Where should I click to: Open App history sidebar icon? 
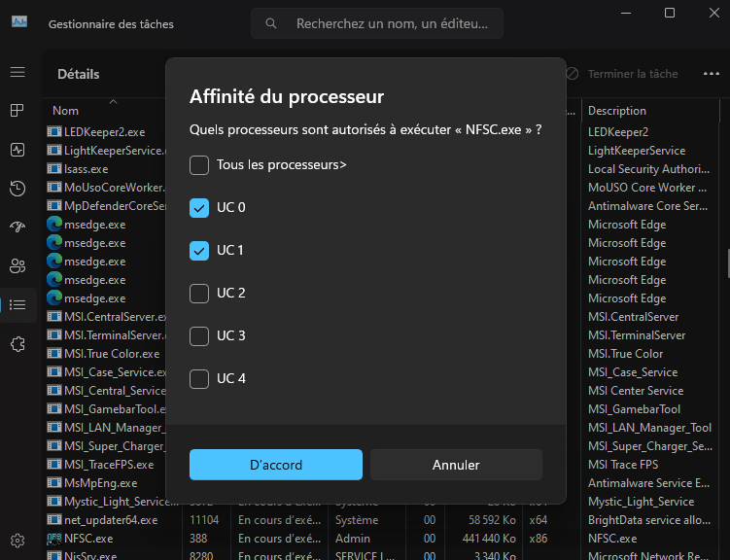(17, 189)
